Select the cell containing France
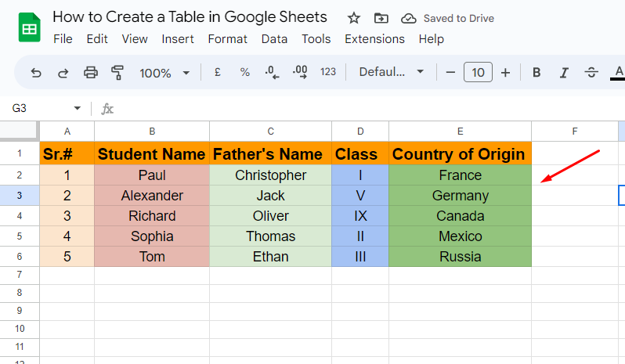 point(461,175)
